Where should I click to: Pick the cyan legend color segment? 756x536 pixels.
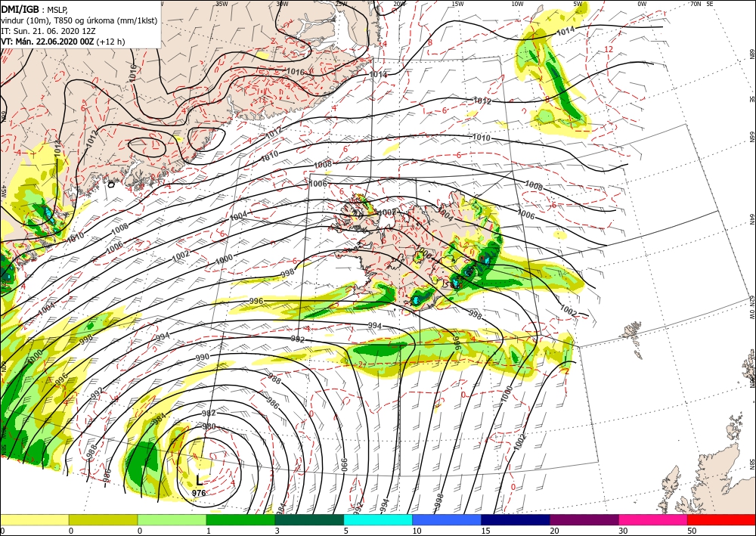point(378,519)
